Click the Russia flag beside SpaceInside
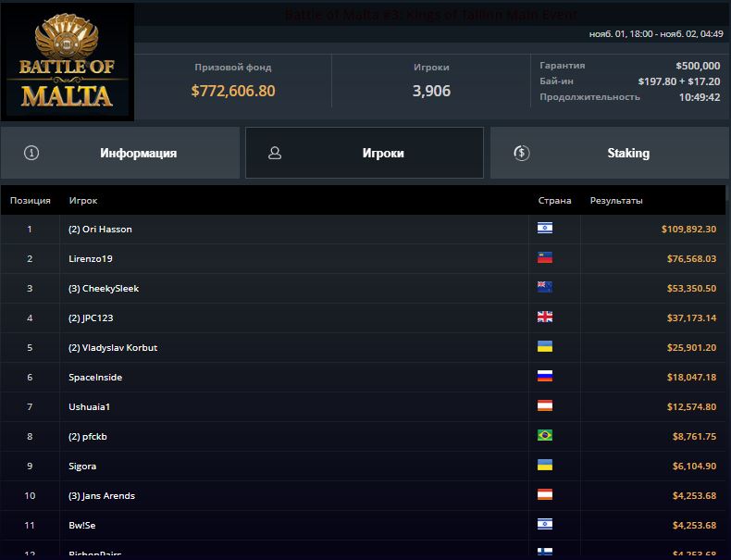 (x=545, y=377)
